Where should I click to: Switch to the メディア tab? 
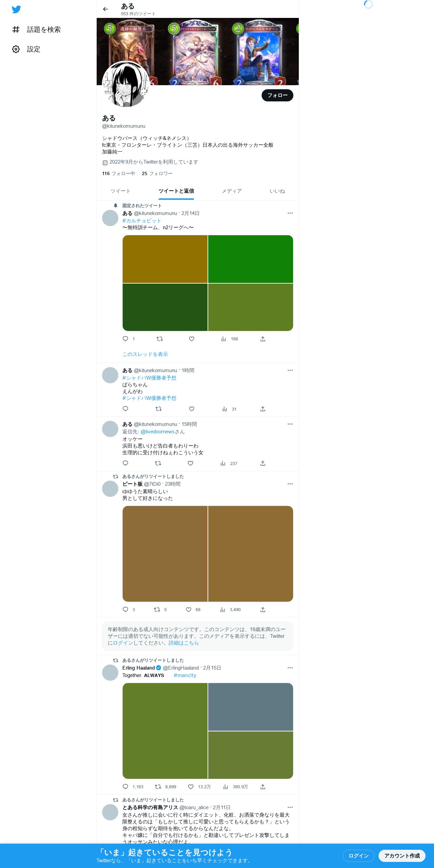point(232,191)
